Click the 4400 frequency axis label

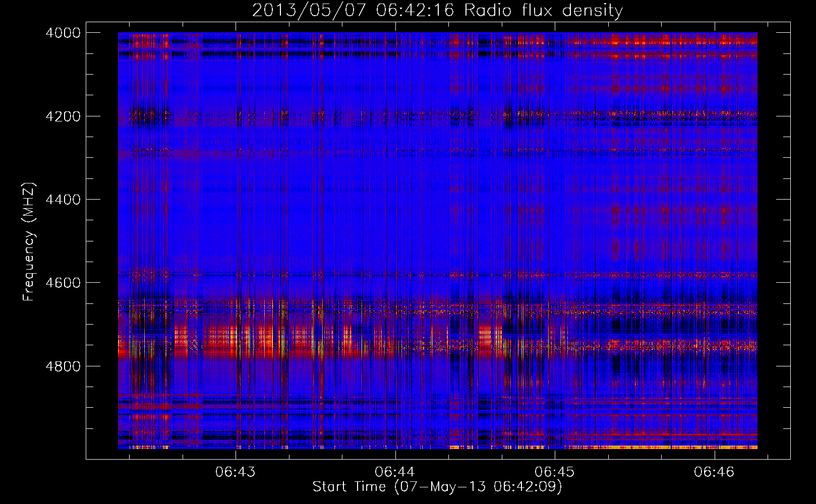click(63, 200)
